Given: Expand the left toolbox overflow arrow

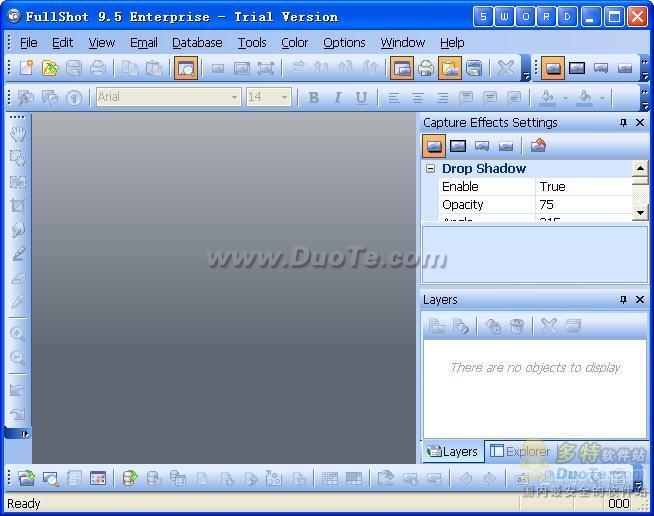Looking at the screenshot, I should click(x=25, y=434).
